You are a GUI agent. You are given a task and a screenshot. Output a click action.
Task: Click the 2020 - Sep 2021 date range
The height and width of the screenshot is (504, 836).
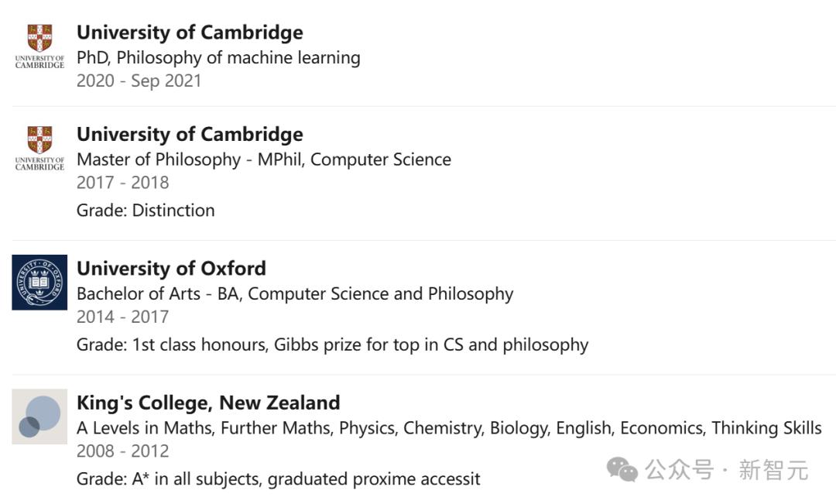139,81
